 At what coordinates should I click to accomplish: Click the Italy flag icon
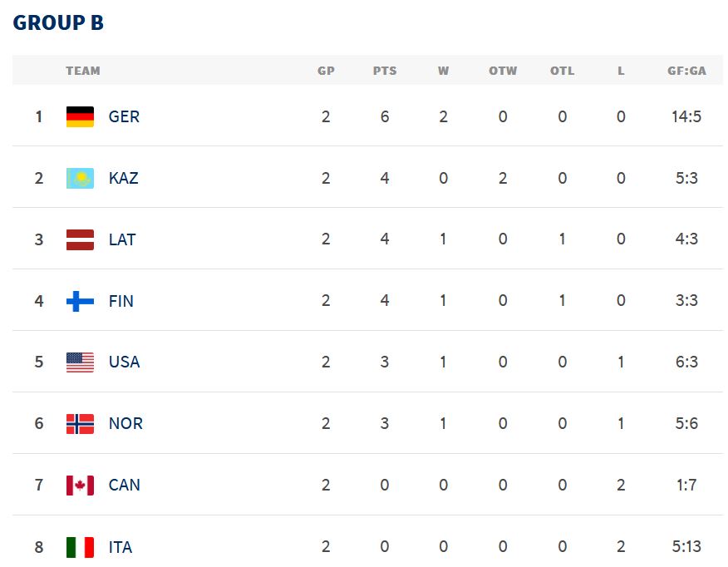pyautogui.click(x=80, y=547)
